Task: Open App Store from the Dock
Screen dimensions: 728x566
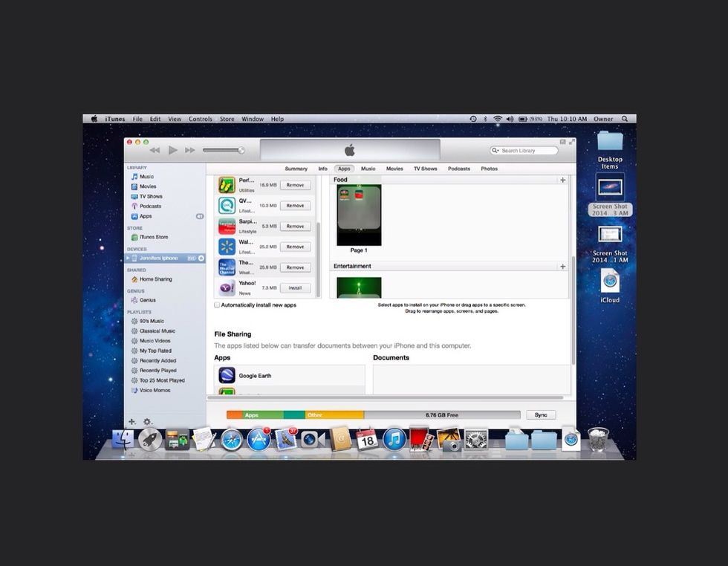Action: coord(259,440)
